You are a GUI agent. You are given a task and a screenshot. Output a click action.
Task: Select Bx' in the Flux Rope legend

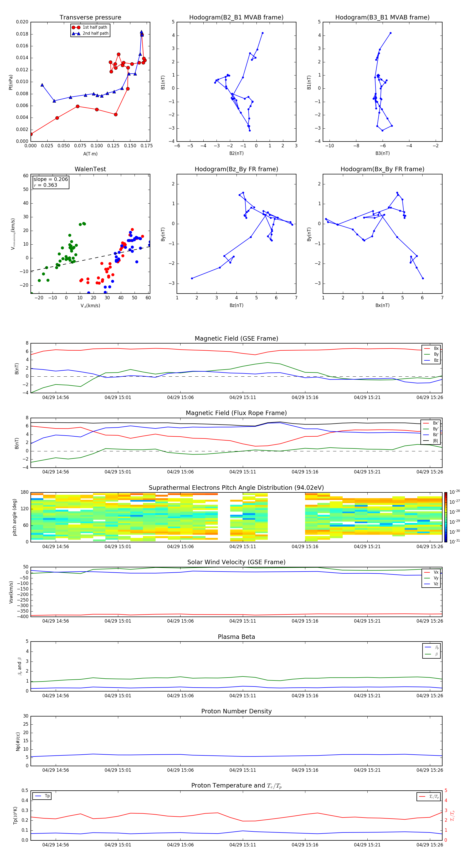click(431, 423)
